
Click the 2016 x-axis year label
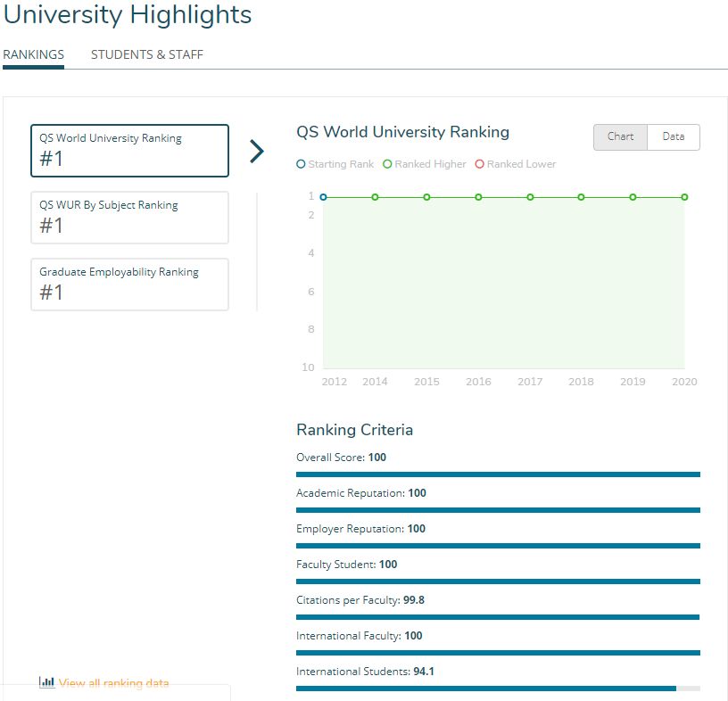coord(479,382)
